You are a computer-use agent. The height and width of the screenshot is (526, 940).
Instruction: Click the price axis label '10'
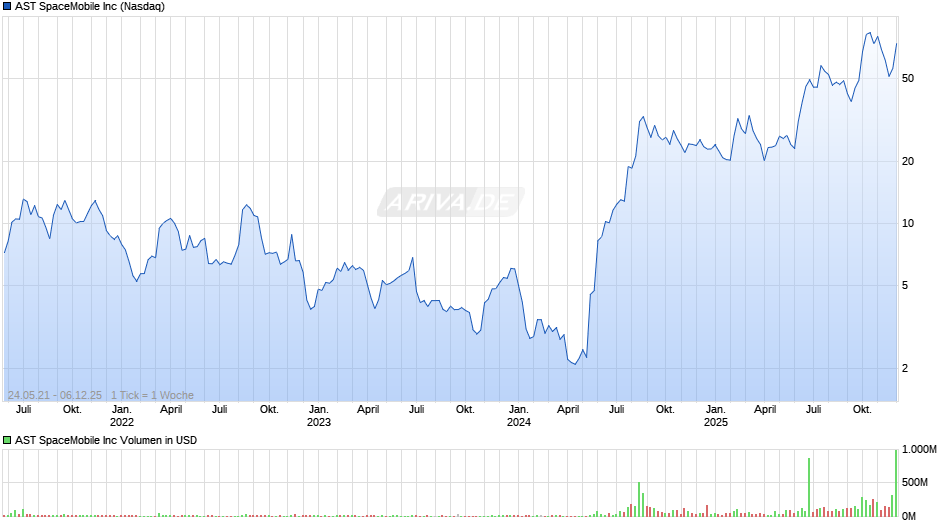point(908,224)
